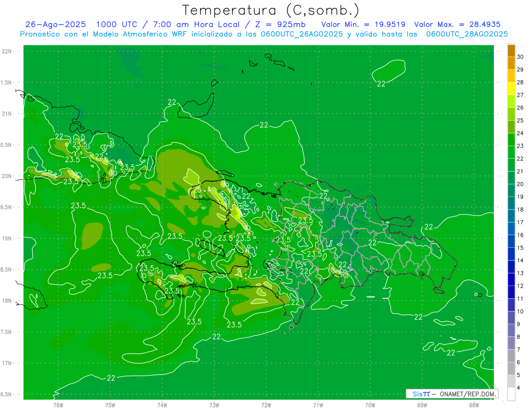
Task: Click the "21N" latitude axis label
Action: pos(7,114)
